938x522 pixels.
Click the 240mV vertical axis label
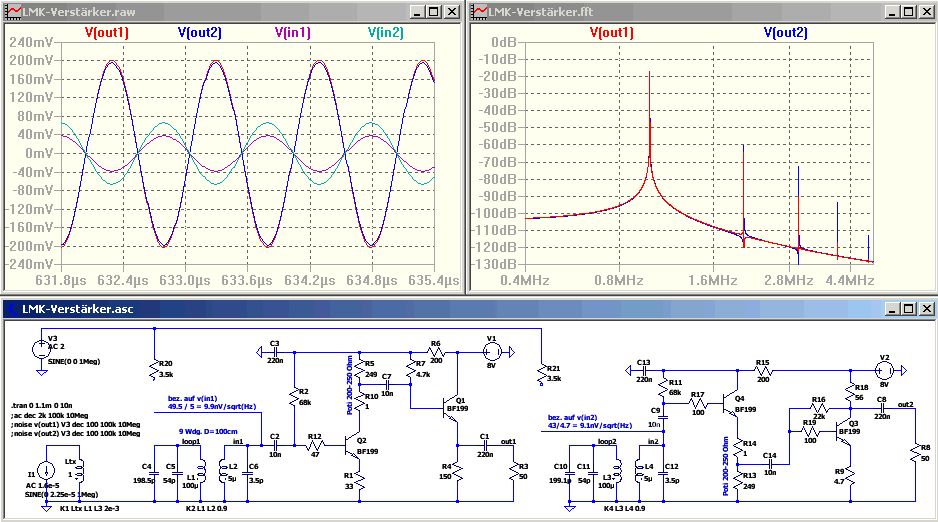(31, 42)
